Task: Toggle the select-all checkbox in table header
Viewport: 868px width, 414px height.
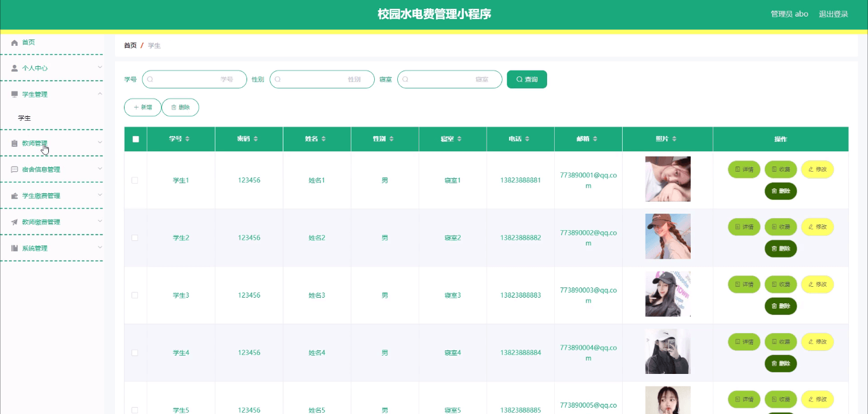Action: pos(135,139)
